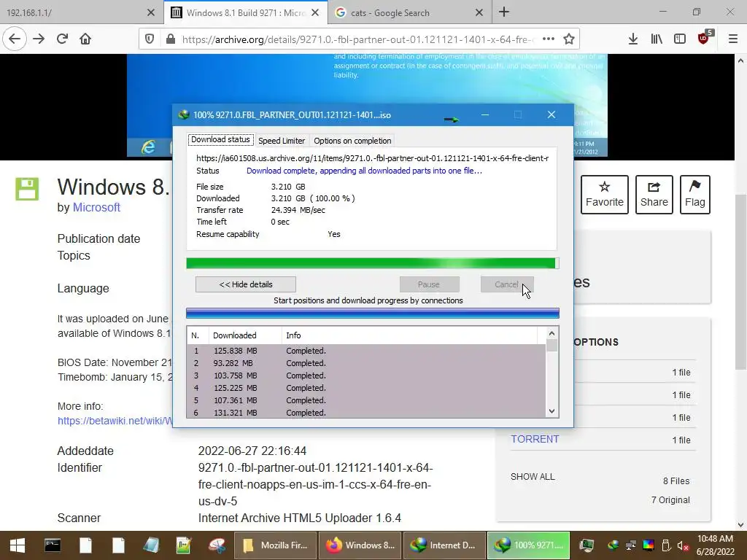Switch to Windows 8... Firefox taskbar button
This screenshot has width=747, height=560.
click(360, 545)
